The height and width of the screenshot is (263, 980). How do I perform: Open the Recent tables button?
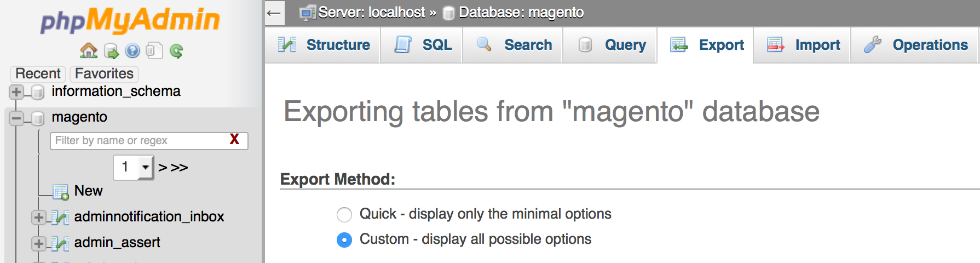coord(38,73)
